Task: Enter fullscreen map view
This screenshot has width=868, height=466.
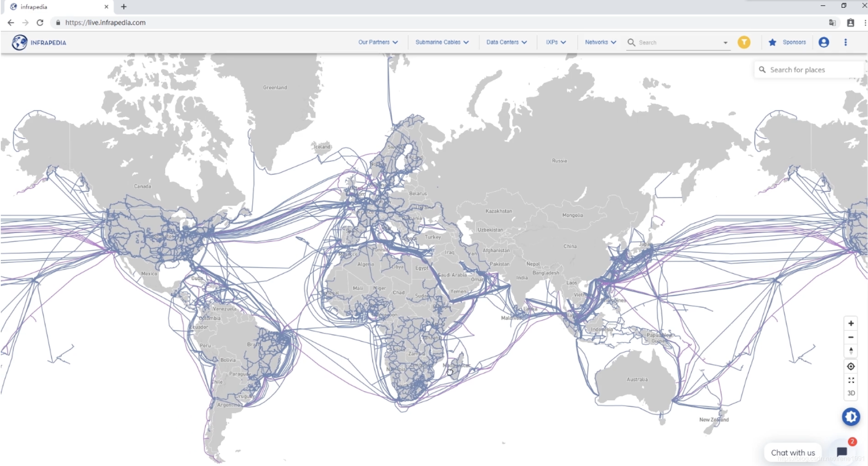Action: pos(851,380)
